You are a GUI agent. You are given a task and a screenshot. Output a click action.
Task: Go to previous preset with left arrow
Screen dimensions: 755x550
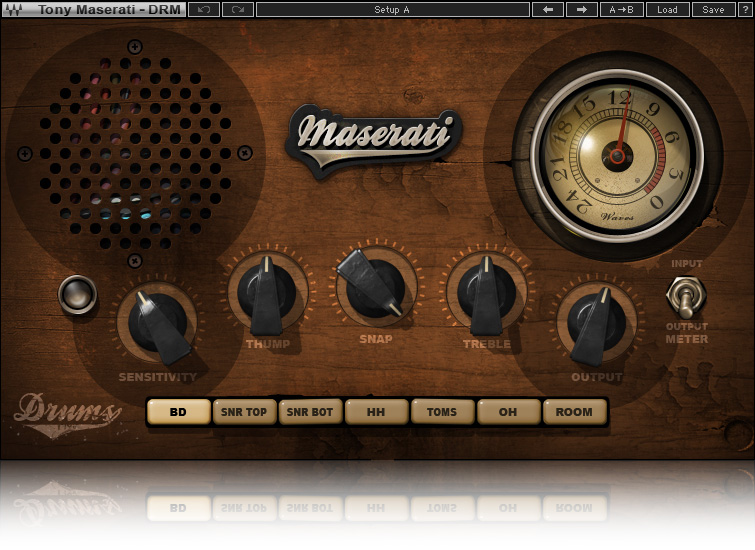click(x=546, y=9)
